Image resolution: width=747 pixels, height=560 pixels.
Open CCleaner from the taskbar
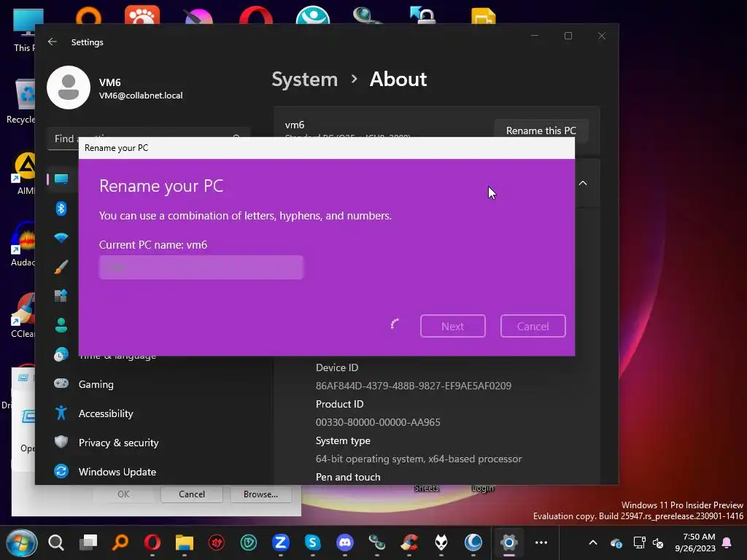point(409,542)
